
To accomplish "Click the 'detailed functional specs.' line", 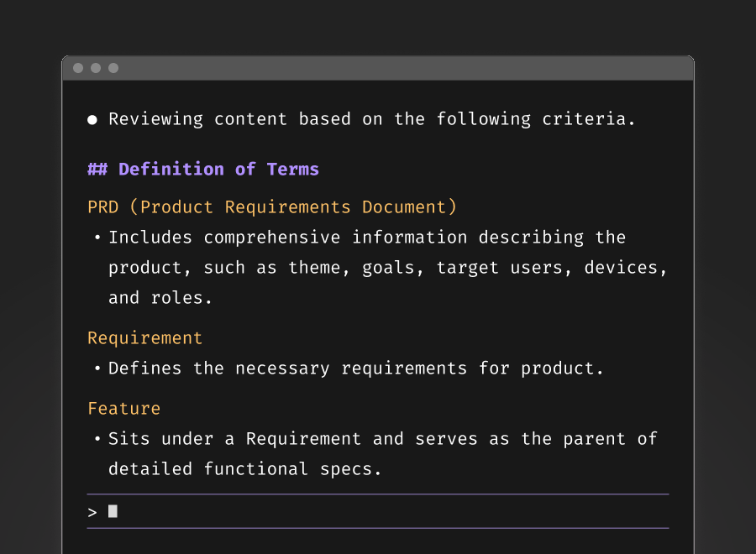I will pos(245,468).
